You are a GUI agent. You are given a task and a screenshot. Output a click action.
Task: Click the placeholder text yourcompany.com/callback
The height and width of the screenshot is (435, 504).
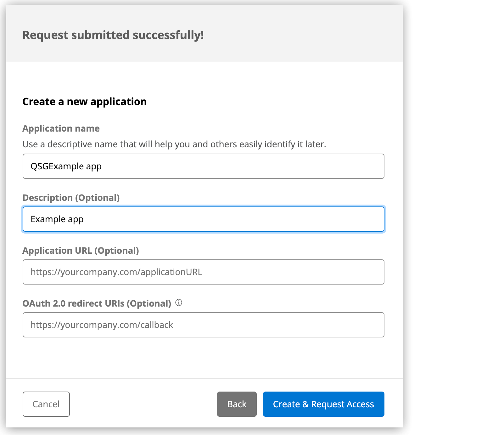(102, 325)
